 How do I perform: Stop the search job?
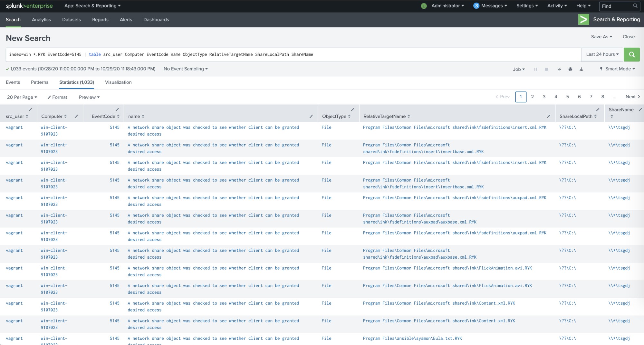click(546, 69)
